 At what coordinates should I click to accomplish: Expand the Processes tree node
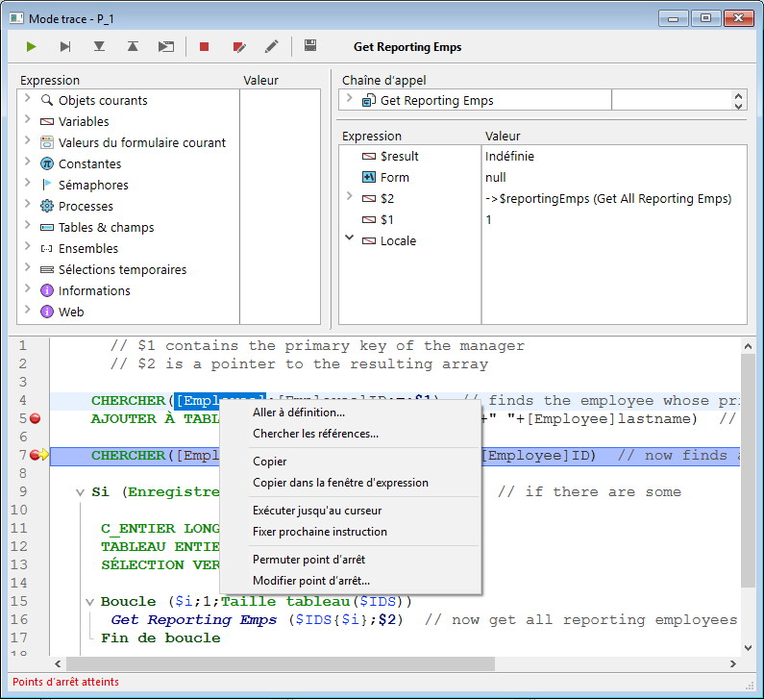(x=27, y=206)
